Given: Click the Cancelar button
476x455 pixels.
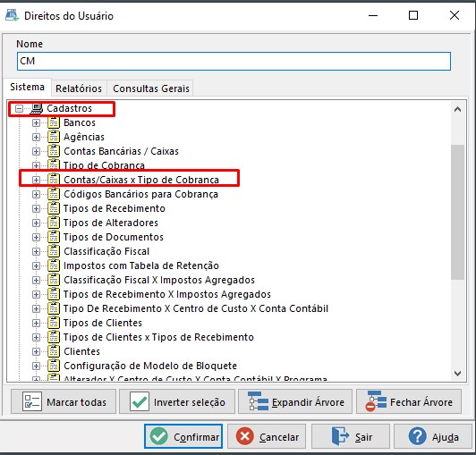Looking at the screenshot, I should pyautogui.click(x=267, y=436).
